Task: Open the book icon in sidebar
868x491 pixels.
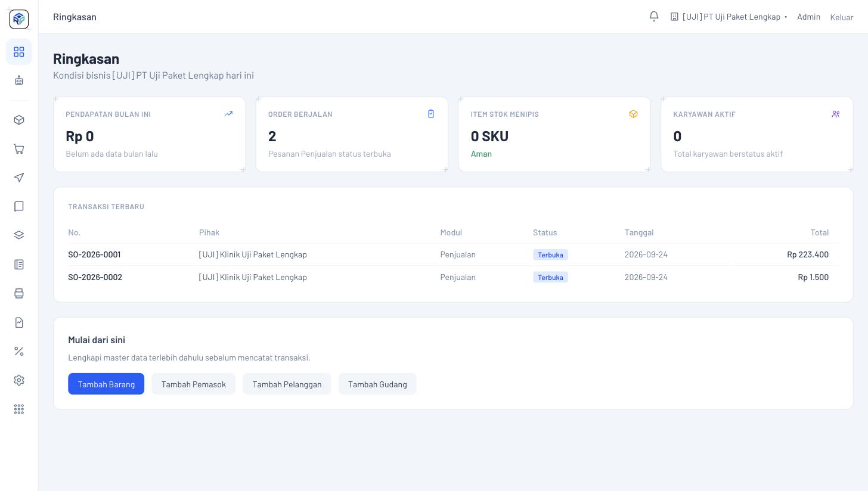Action: pos(19,206)
